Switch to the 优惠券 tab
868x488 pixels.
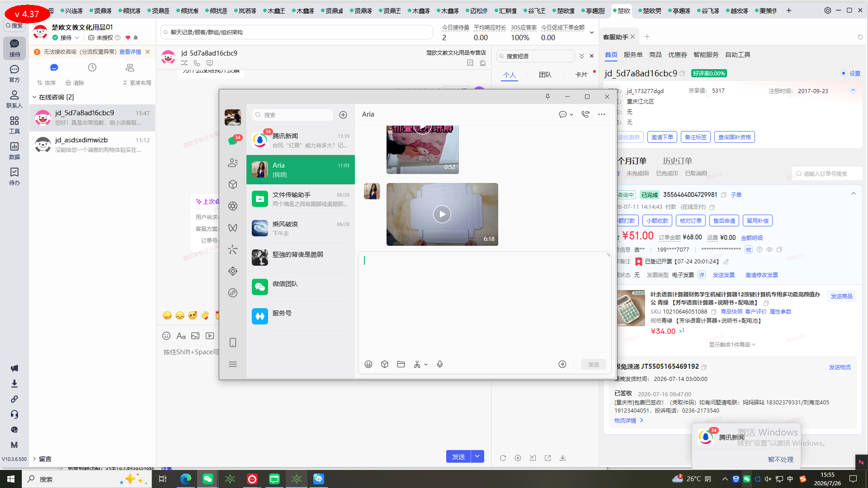tap(677, 55)
